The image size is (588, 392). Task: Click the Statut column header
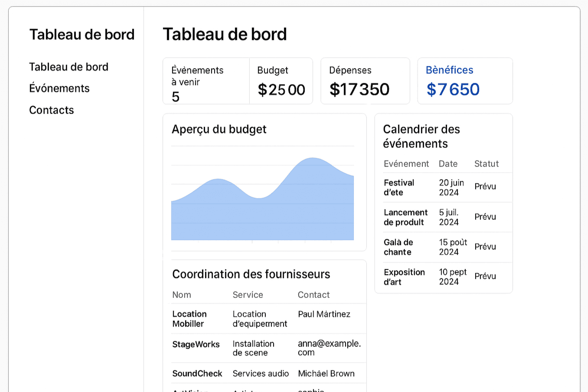tap(487, 163)
